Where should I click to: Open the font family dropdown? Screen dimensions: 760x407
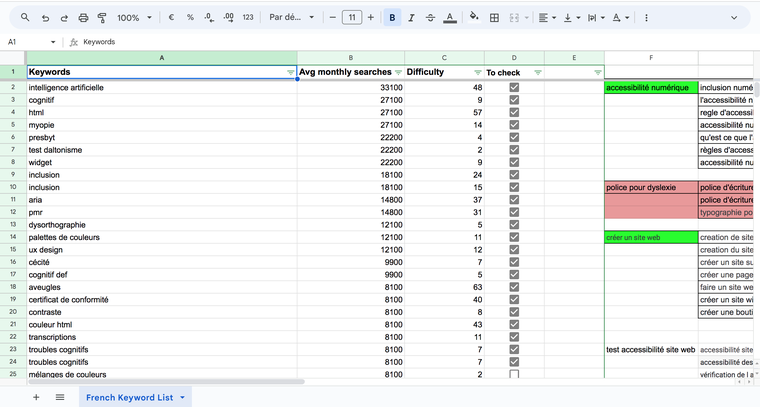292,18
